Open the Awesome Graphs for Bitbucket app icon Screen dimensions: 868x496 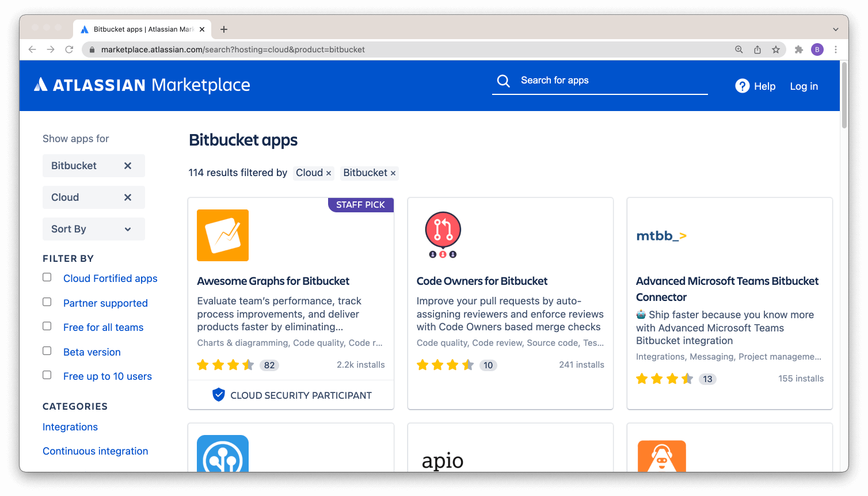pyautogui.click(x=222, y=235)
